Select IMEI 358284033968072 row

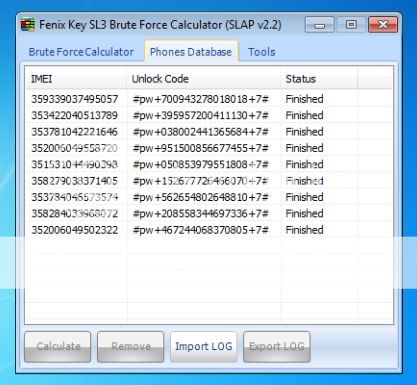point(209,213)
